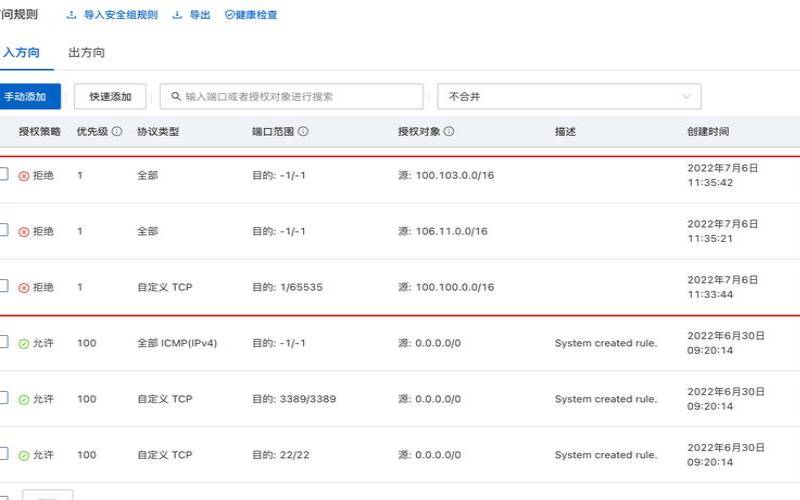Click the 导出 export link
Screen dimensions: 800x500
coord(200,15)
